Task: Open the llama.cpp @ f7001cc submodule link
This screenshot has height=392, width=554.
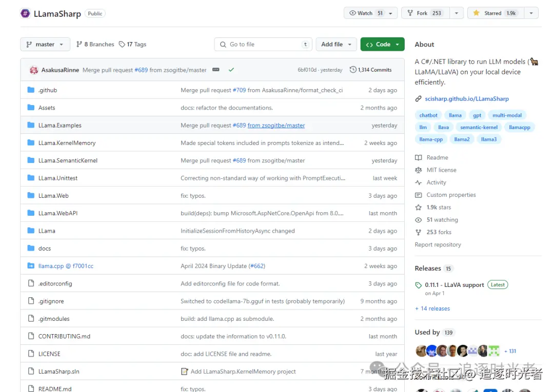Action: (x=66, y=266)
